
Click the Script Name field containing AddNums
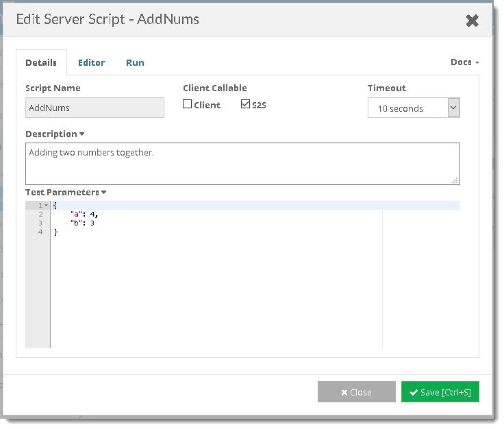click(x=94, y=108)
